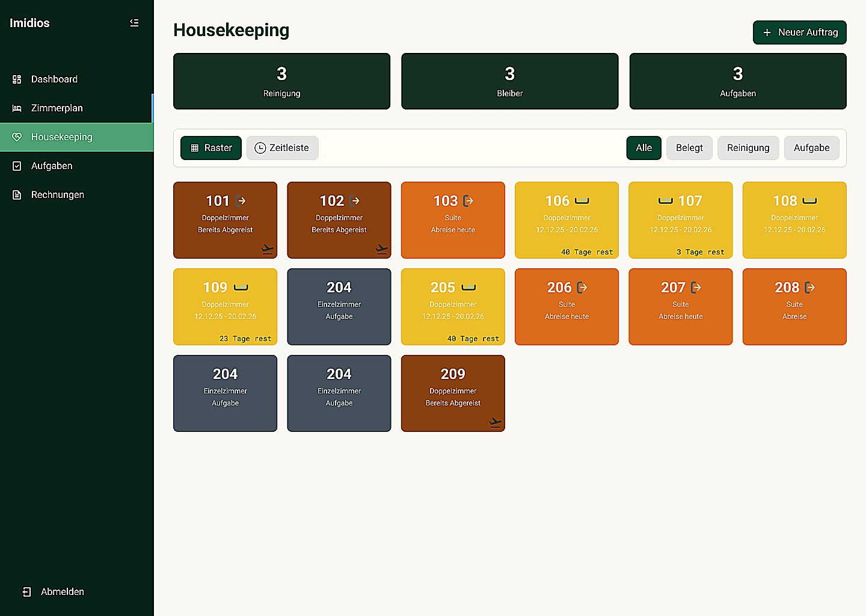The image size is (866, 616).
Task: Click the checkout icon beside room number 208
Action: tap(810, 288)
